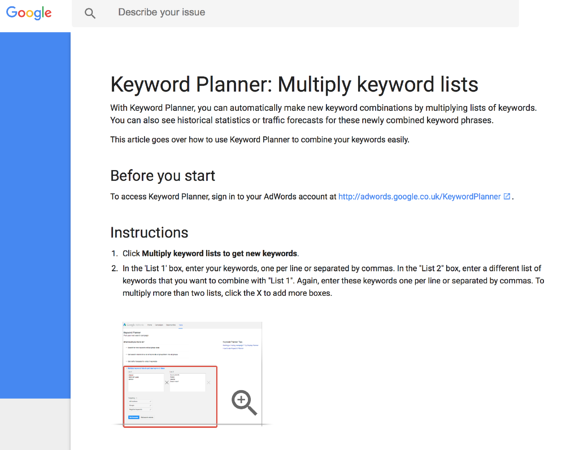Click bold text 'Multiply keyword lists to get new keywords'
The height and width of the screenshot is (450, 566).
coord(219,253)
